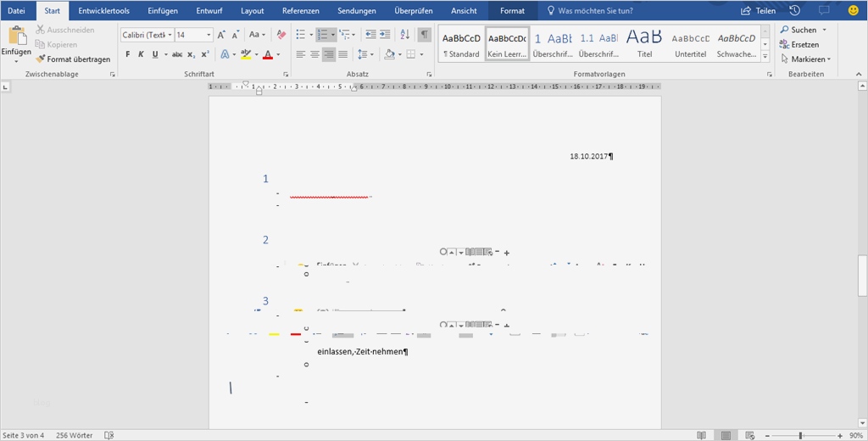The height and width of the screenshot is (441, 868).
Task: Toggle right text alignment
Action: click(x=329, y=54)
